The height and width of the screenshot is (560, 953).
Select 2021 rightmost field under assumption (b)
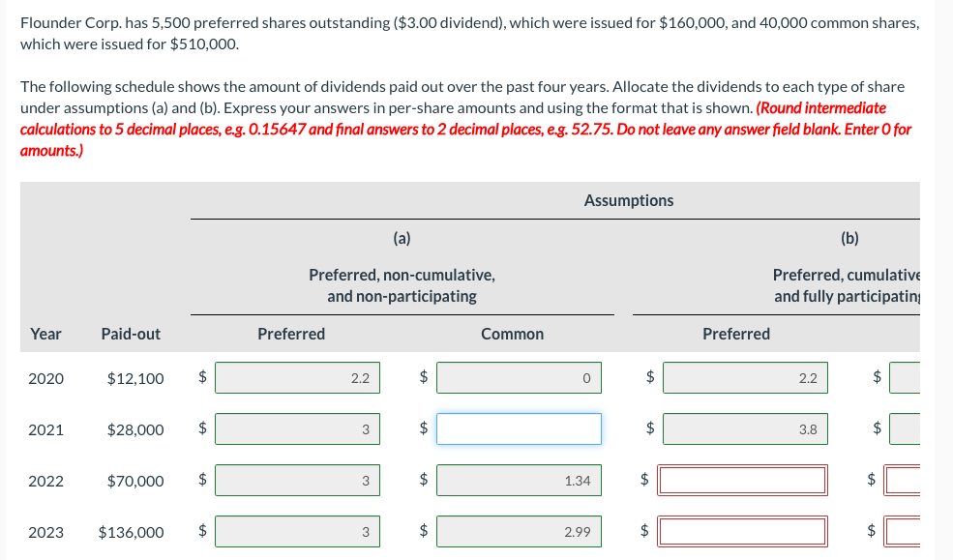[x=921, y=429]
